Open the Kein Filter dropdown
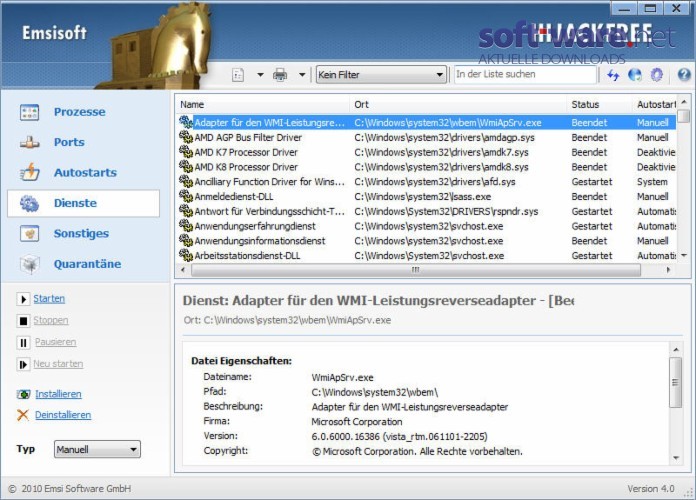Viewport: 696px width, 500px height. coord(381,75)
